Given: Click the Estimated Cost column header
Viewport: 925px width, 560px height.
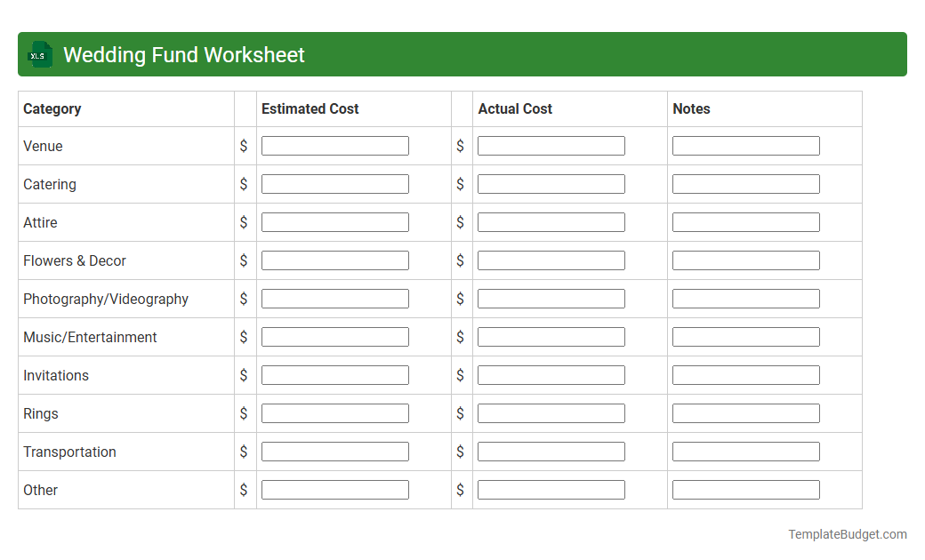Looking at the screenshot, I should click(x=310, y=108).
